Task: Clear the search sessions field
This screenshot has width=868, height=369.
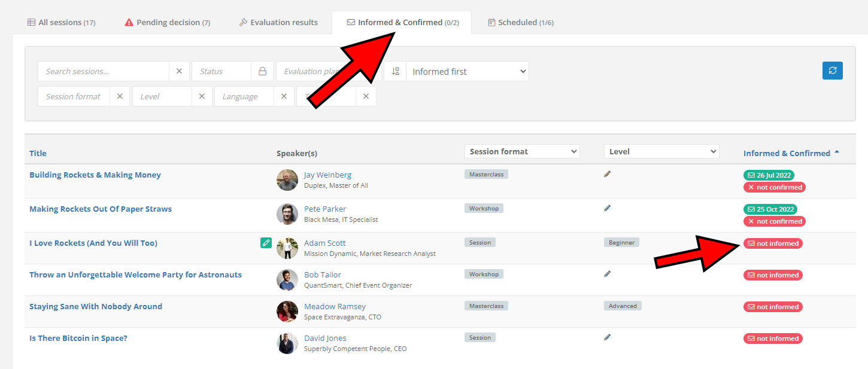Action: [x=179, y=71]
